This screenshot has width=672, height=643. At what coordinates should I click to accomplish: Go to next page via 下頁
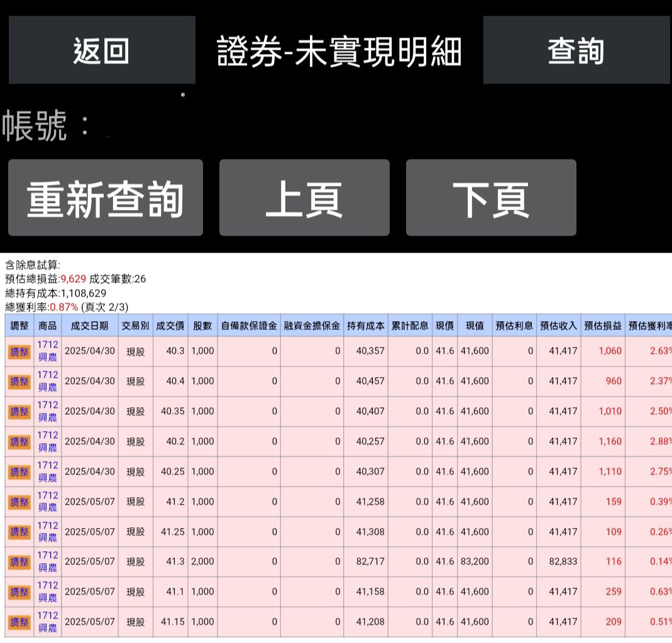491,198
